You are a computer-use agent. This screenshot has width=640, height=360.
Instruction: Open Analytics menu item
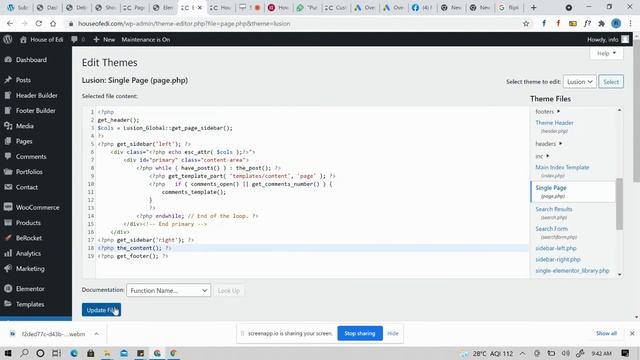[x=28, y=253]
